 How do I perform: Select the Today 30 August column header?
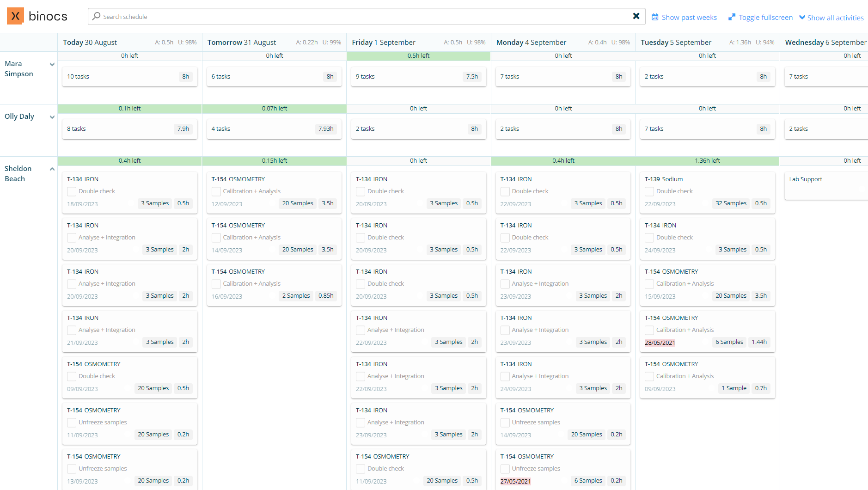[130, 42]
